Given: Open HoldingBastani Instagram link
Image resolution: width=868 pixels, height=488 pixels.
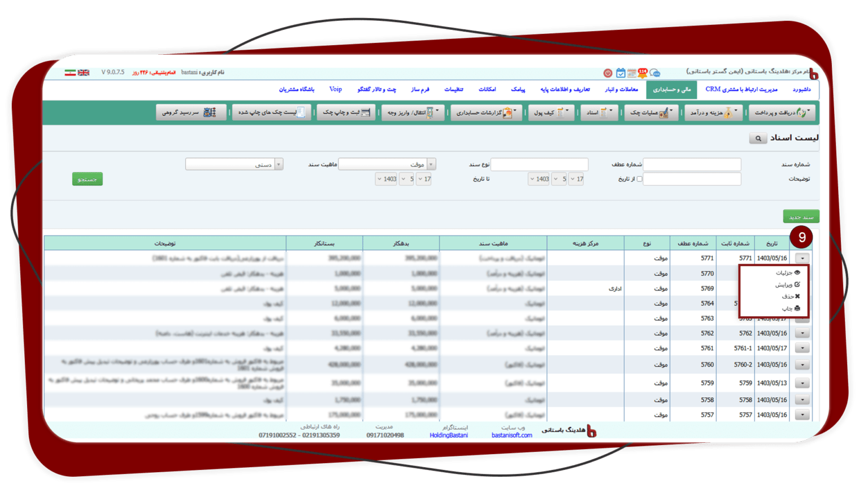Looking at the screenshot, I should pos(449,435).
